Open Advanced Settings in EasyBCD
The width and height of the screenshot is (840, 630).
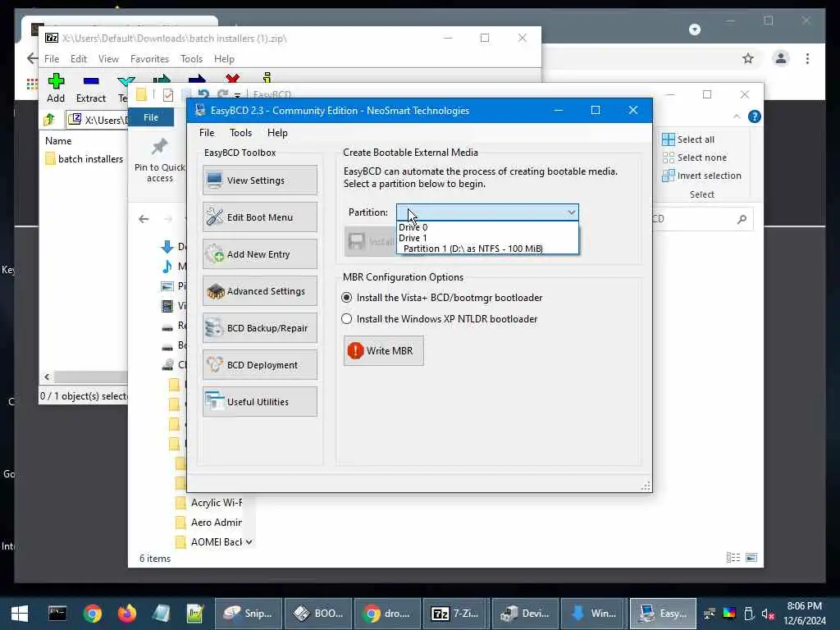[260, 291]
